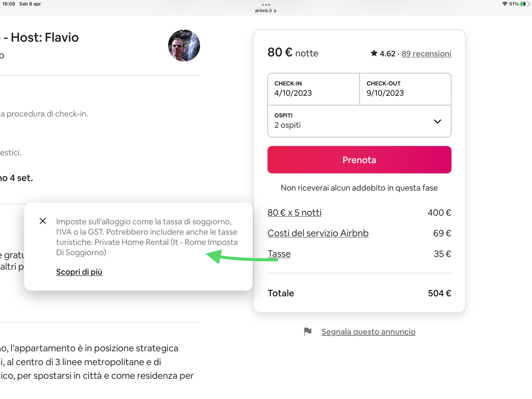Viewport: 532px width, 399px height.
Task: Click the X to dismiss the tax tooltip
Action: (43, 221)
